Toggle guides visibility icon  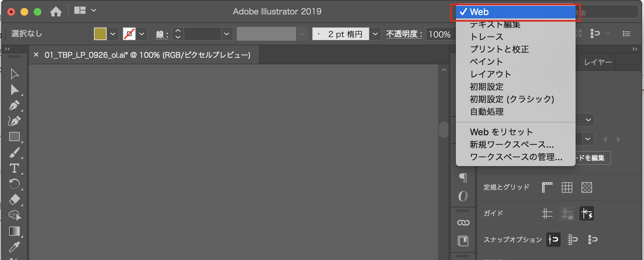tap(547, 214)
